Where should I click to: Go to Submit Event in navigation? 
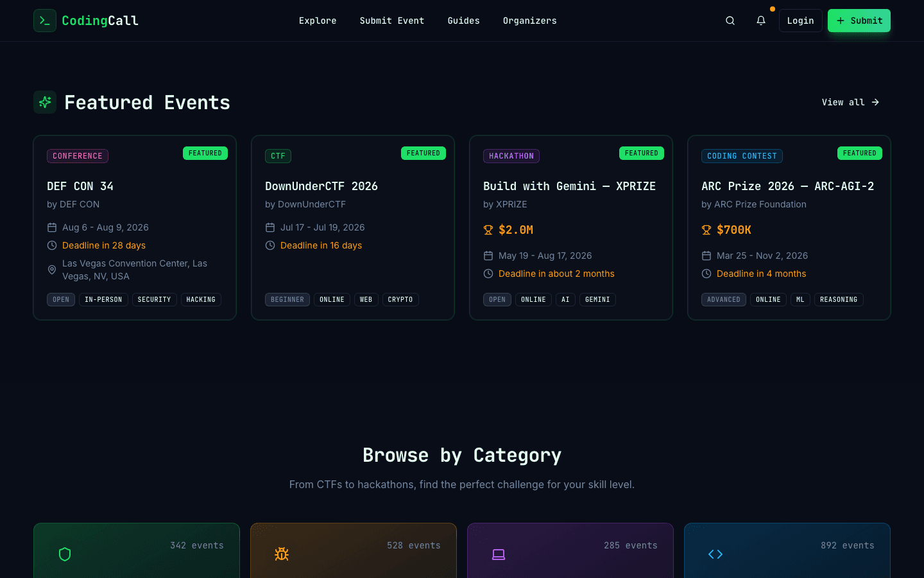coord(392,21)
